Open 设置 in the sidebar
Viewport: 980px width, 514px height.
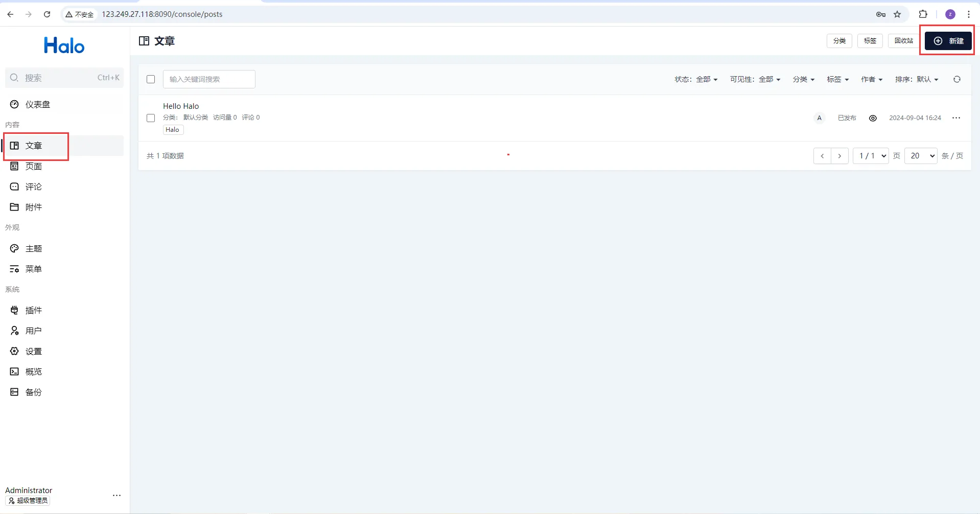point(64,351)
